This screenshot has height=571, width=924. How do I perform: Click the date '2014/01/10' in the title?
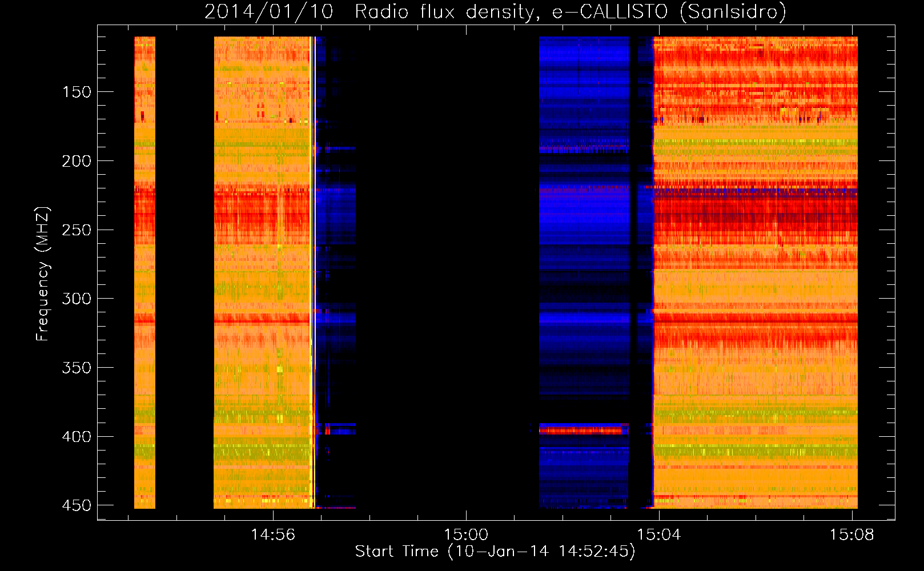point(269,11)
